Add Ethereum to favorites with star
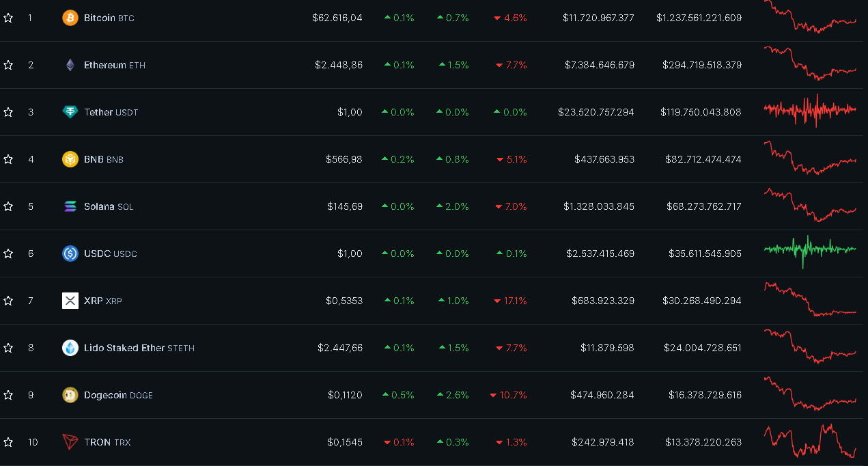Viewport: 868px width, 466px height. point(8,65)
